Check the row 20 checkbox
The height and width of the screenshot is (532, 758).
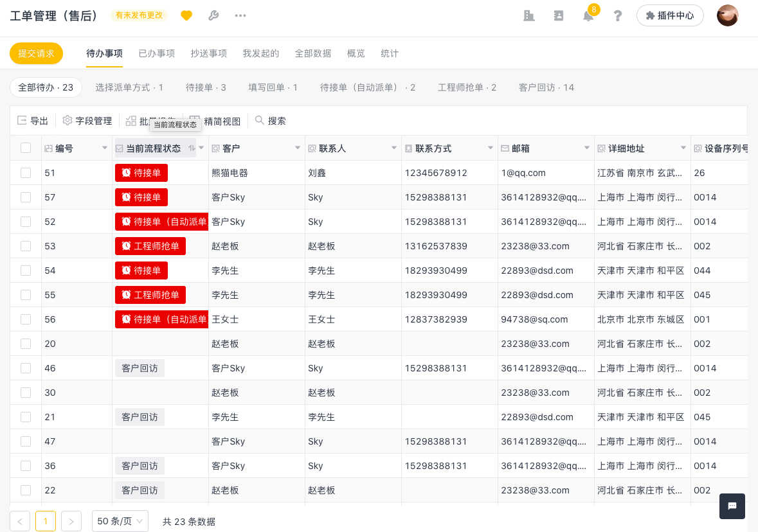pyautogui.click(x=26, y=344)
